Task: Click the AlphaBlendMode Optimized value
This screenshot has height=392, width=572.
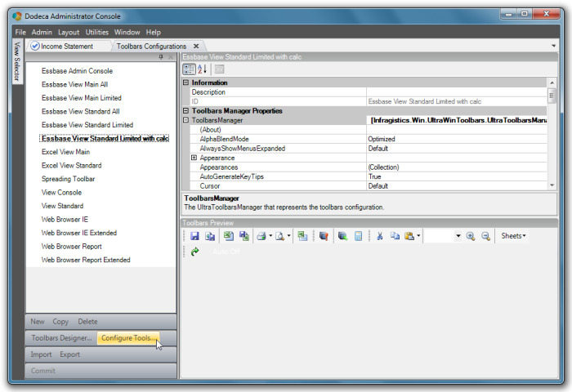Action: 456,139
